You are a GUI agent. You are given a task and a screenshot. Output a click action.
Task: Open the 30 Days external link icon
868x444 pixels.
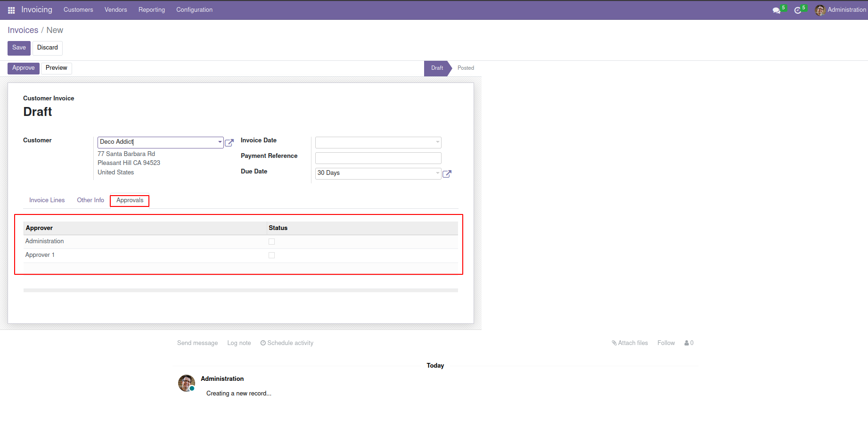[447, 174]
